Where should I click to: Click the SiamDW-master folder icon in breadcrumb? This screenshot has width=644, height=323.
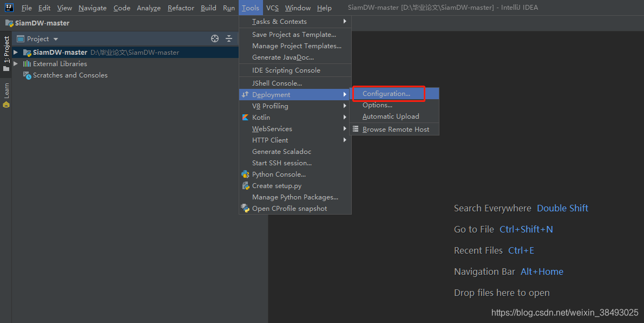pos(9,23)
